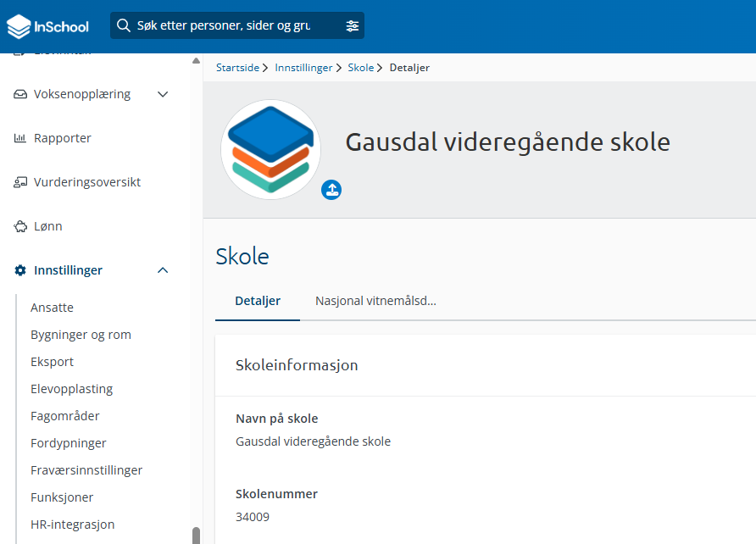Open Vurderingsoversikt in the sidebar

pyautogui.click(x=87, y=182)
